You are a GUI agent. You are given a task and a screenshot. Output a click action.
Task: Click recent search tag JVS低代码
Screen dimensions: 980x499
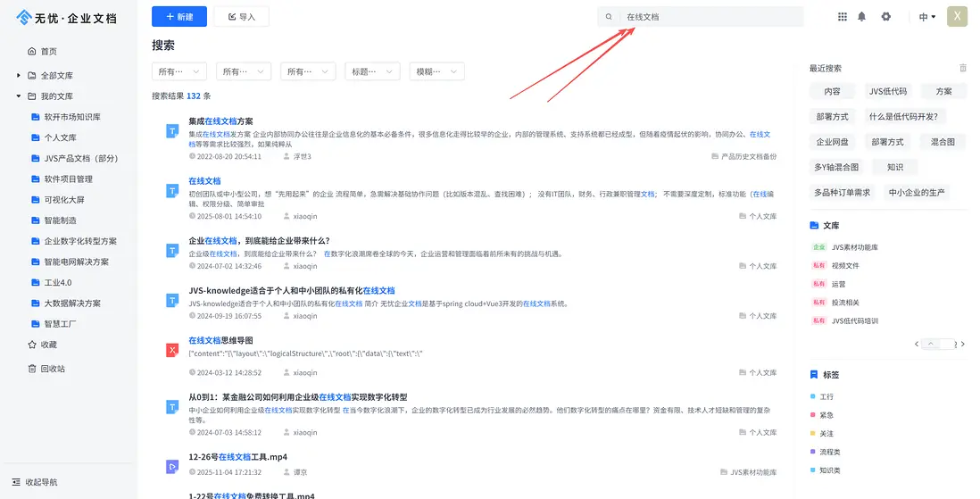point(887,91)
